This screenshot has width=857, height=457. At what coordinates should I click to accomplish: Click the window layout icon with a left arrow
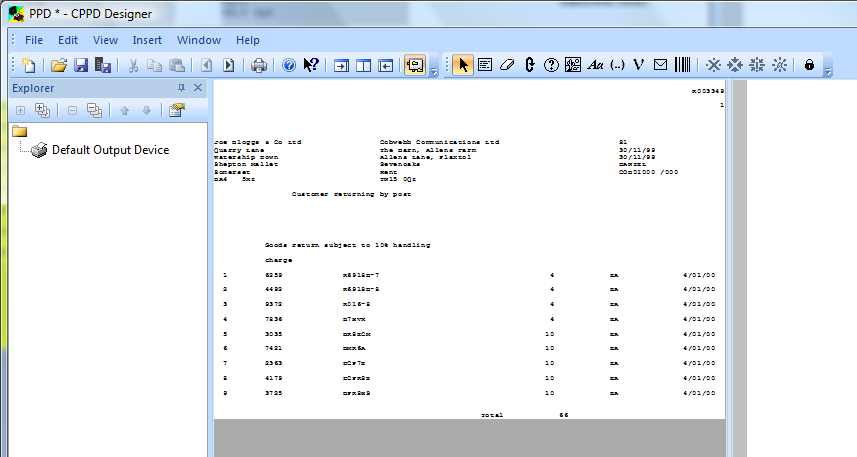point(385,66)
